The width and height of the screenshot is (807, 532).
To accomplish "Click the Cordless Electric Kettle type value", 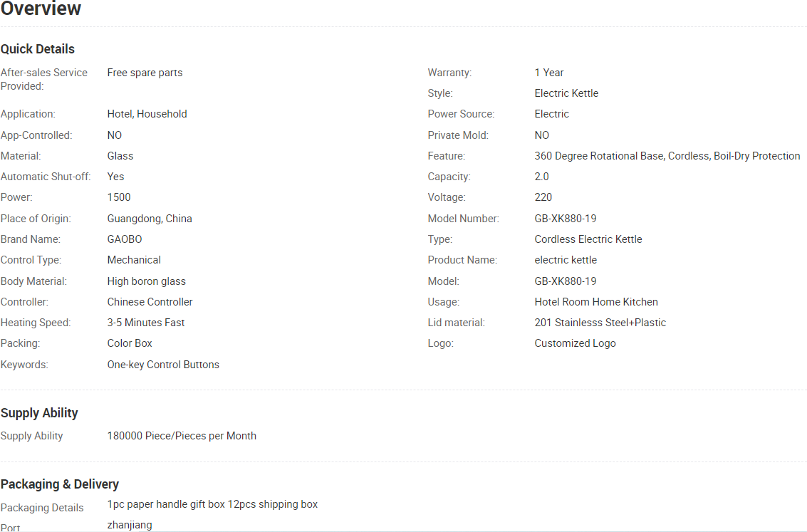I will (x=588, y=239).
